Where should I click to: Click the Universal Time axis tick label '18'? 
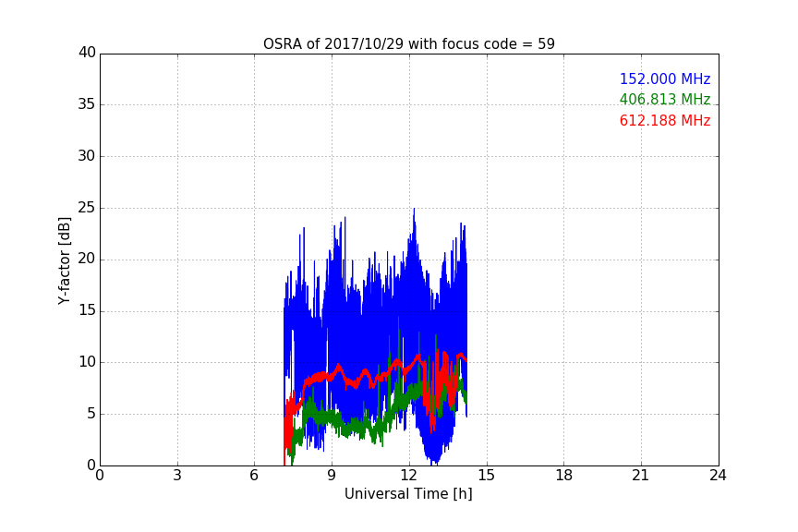pyautogui.click(x=564, y=476)
